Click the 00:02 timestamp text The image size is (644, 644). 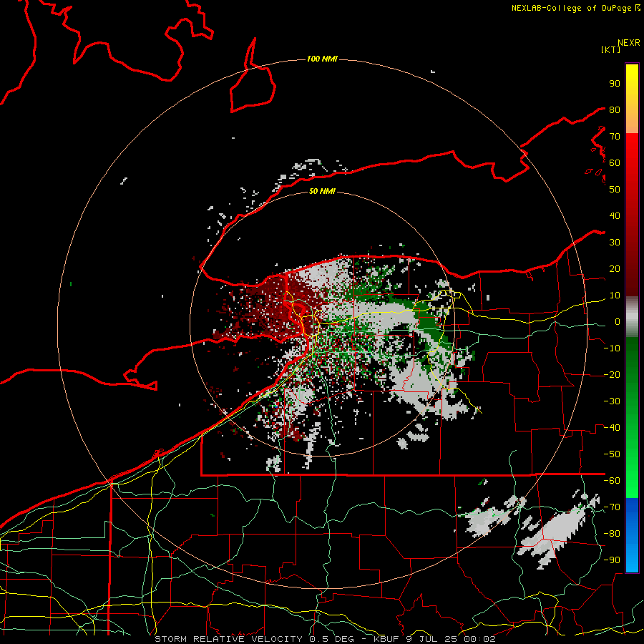pyautogui.click(x=479, y=639)
